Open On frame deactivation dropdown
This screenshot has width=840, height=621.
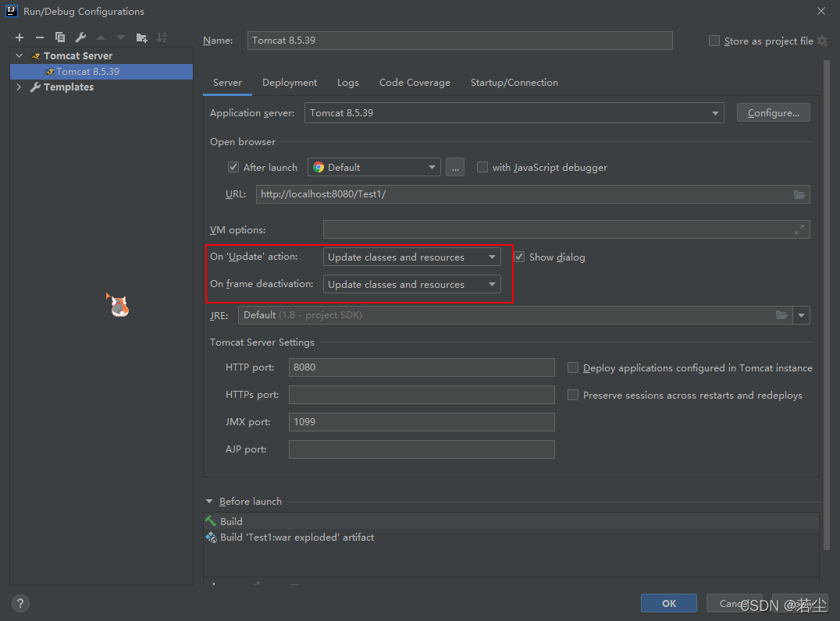coord(412,284)
